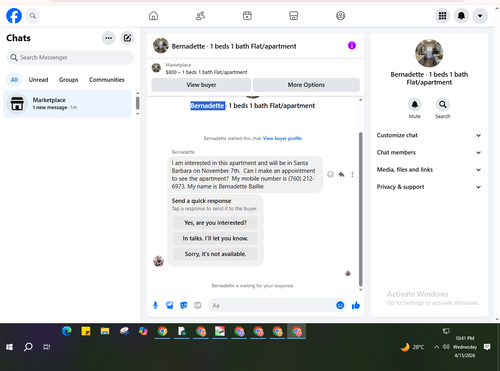Click the listing thumbnail in the right panel
The height and width of the screenshot is (371, 500).
tap(429, 53)
